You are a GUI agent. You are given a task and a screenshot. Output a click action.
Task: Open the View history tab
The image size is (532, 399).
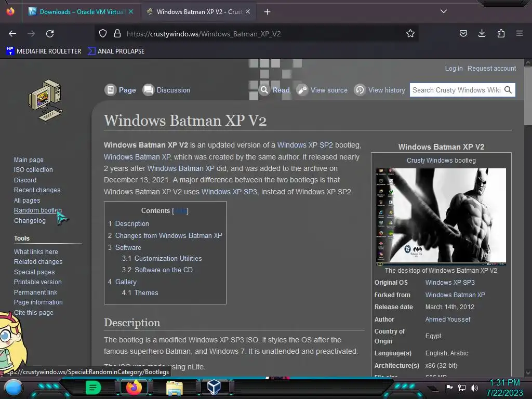coord(380,90)
